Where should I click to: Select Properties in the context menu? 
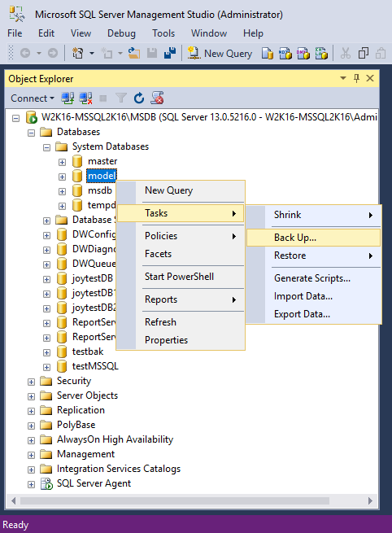(x=166, y=340)
